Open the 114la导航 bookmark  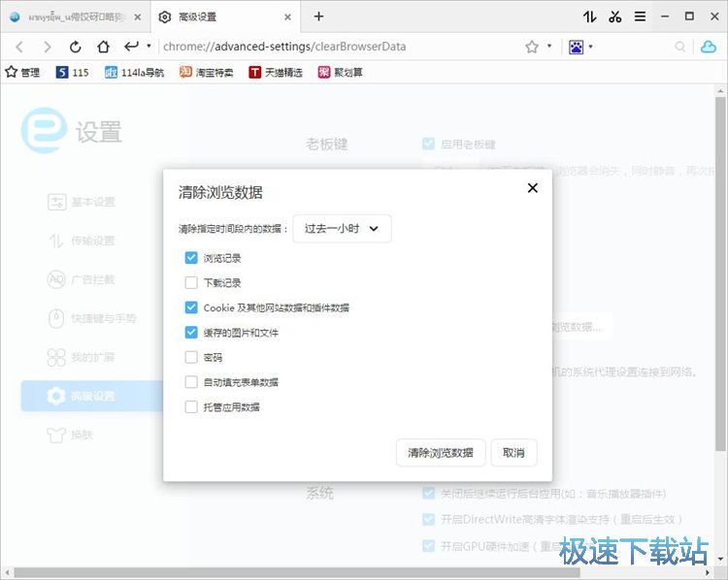pyautogui.click(x=134, y=72)
